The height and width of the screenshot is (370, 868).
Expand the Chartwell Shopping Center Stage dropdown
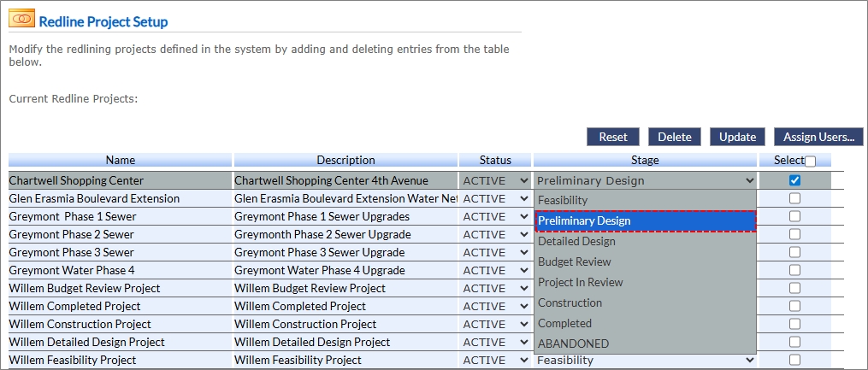pyautogui.click(x=646, y=181)
